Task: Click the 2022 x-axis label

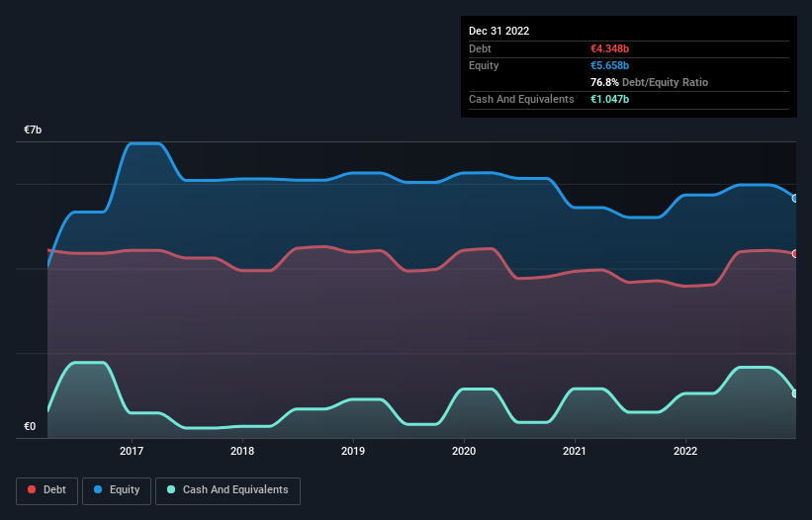Action: coord(685,451)
